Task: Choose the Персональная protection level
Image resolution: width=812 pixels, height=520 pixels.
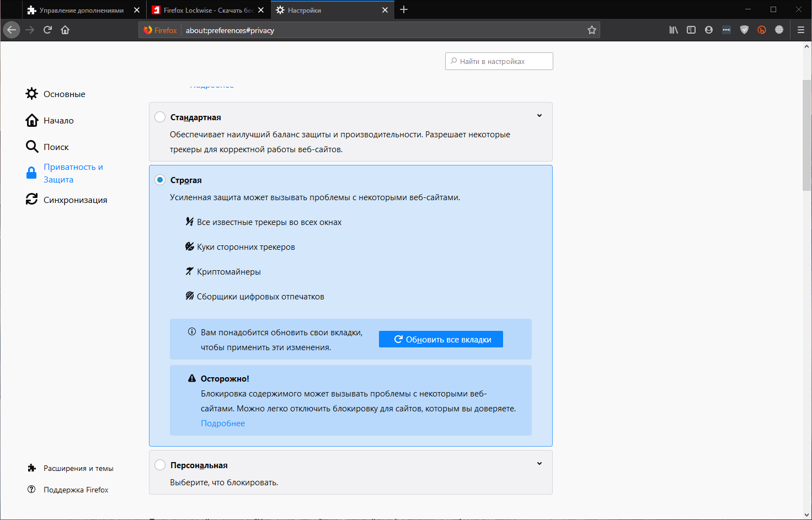Action: coord(160,464)
